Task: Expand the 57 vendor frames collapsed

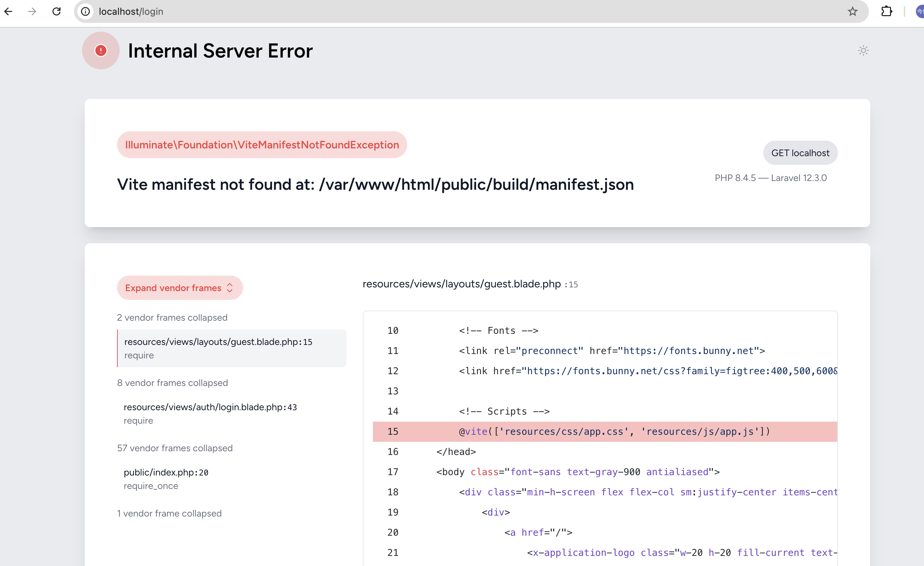Action: pyautogui.click(x=175, y=448)
